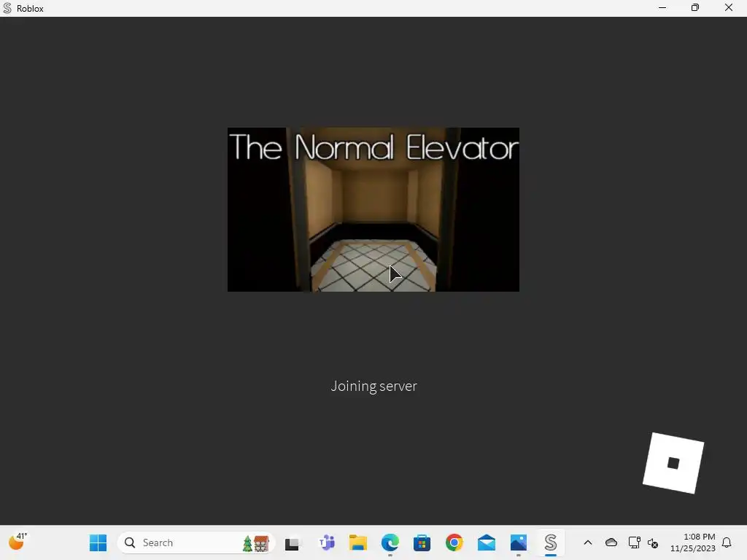Click the Roblox logo in the corner
The width and height of the screenshot is (747, 560).
pyautogui.click(x=673, y=463)
